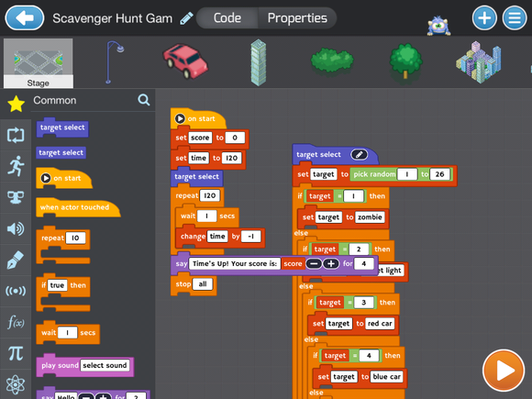Edit time initial value 120
Screen dimensions: 532x399
point(232,158)
